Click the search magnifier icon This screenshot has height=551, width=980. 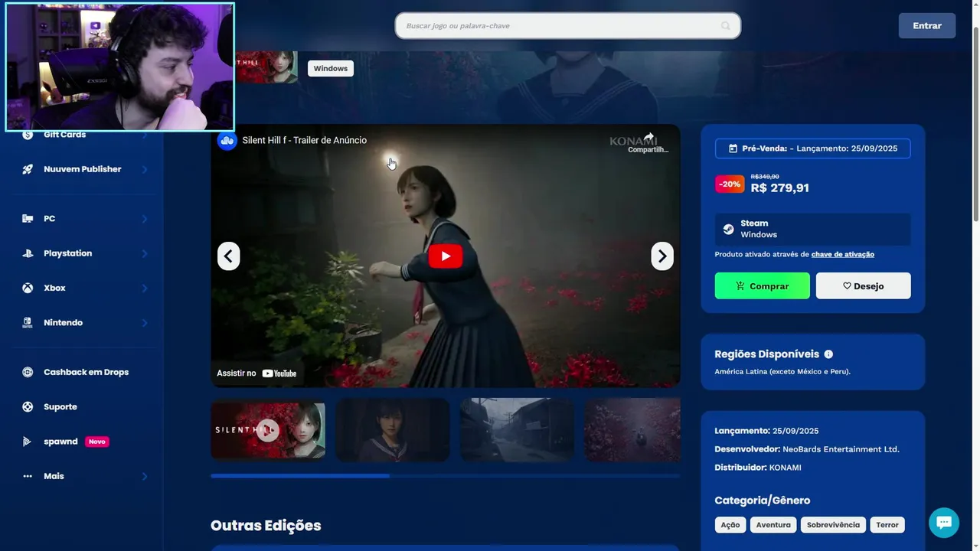tap(725, 26)
